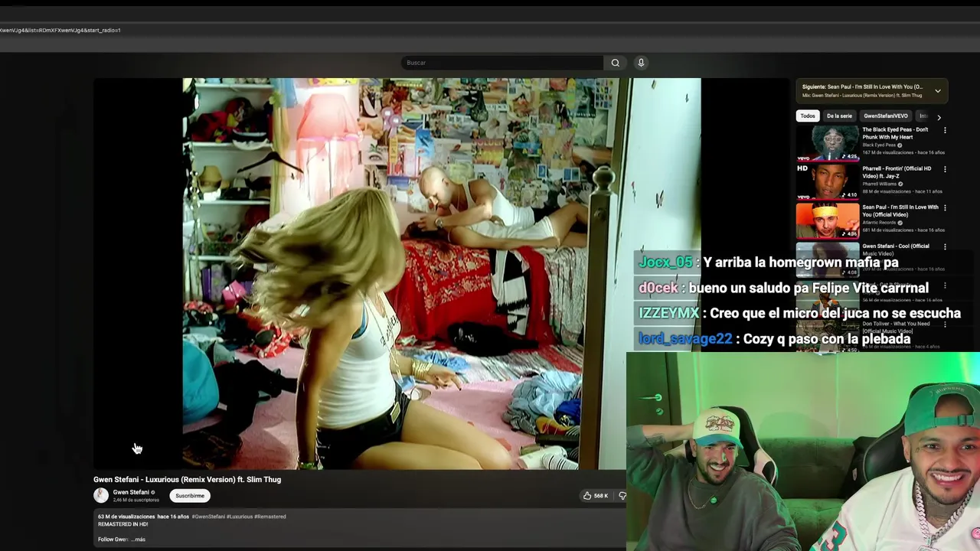Click Pharrell Williams channel name
Viewport: 980px width, 551px height.
click(880, 184)
